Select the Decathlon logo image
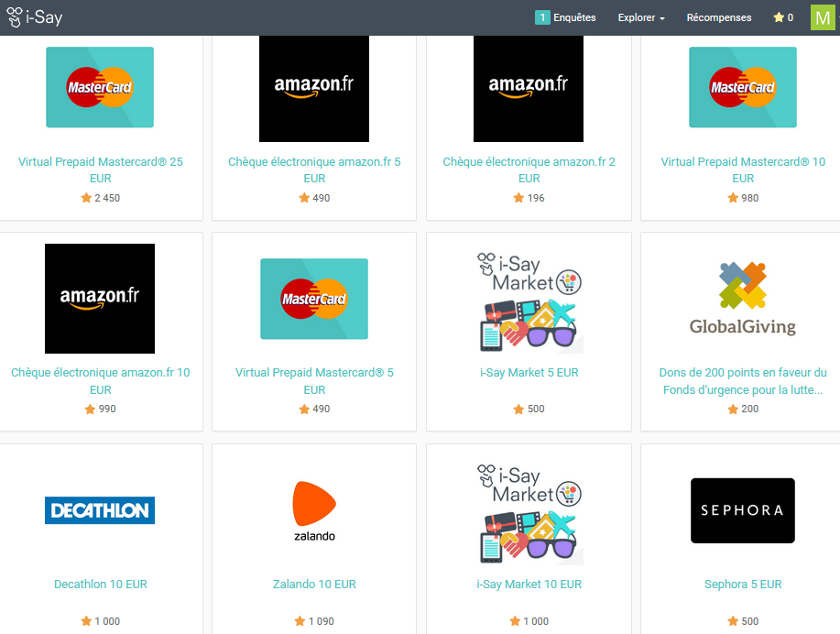Screen dimensions: 840x634 pos(100,510)
